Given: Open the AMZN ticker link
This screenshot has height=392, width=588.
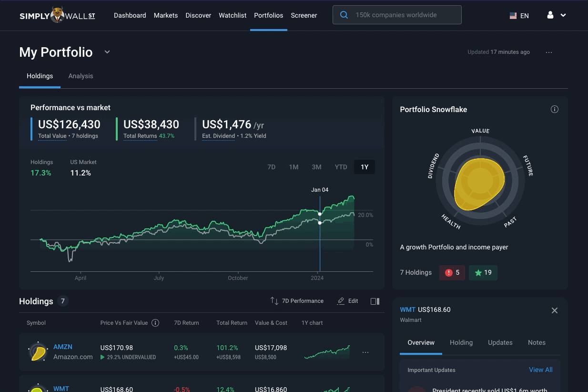Looking at the screenshot, I should point(63,347).
